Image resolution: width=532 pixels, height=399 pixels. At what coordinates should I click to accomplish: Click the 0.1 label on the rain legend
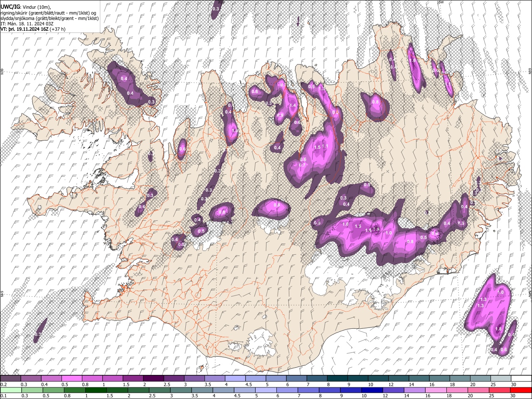coord(3,396)
